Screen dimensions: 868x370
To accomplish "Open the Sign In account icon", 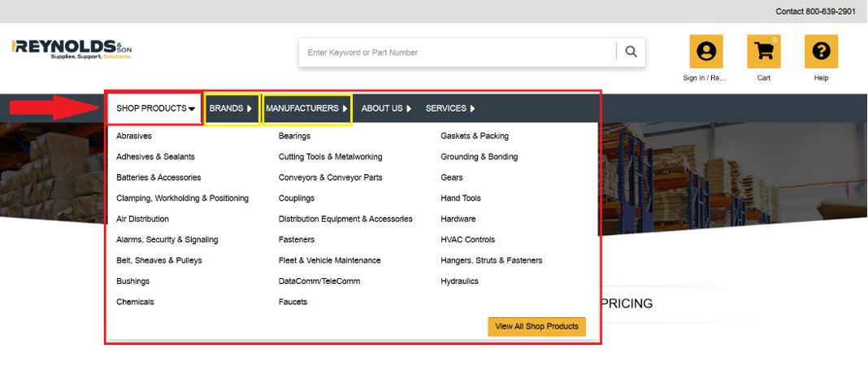I will (x=705, y=52).
